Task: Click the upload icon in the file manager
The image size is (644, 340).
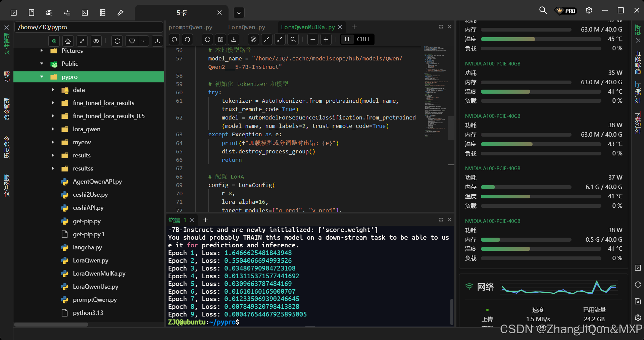Action: click(x=157, y=41)
